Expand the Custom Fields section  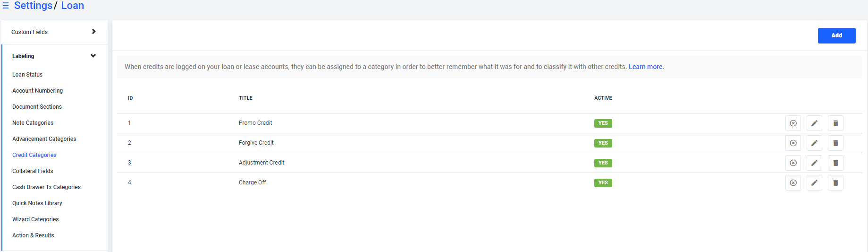pyautogui.click(x=54, y=32)
